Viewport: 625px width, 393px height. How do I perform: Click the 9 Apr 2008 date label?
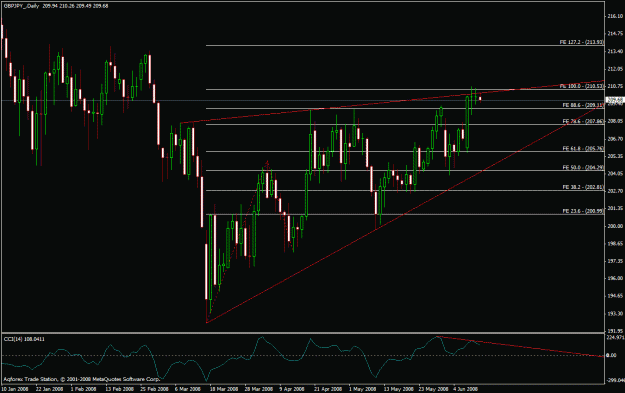292,389
